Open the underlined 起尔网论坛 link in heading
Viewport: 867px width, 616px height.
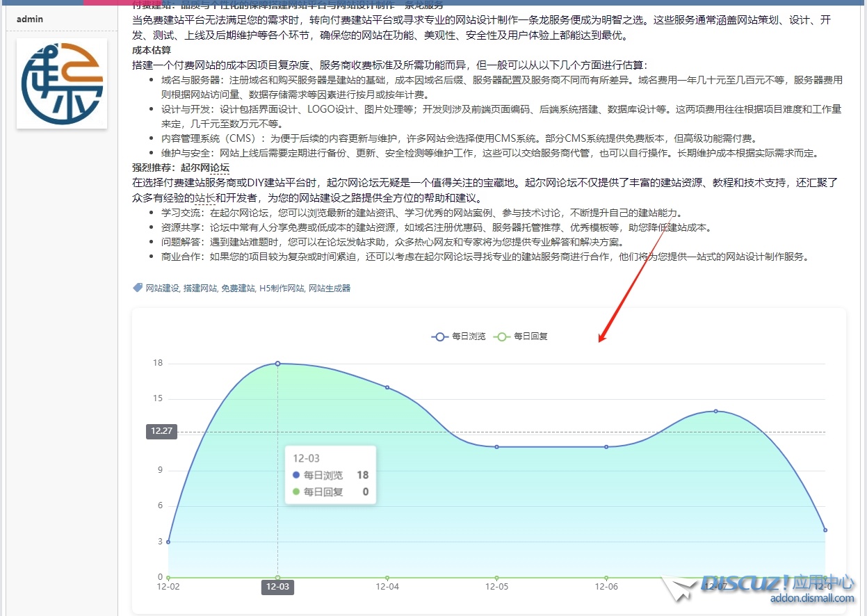205,168
